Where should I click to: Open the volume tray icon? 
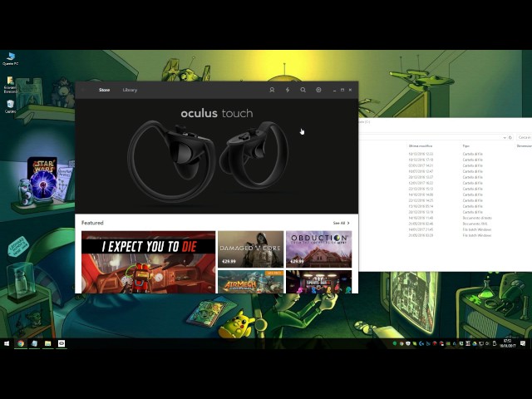point(487,343)
